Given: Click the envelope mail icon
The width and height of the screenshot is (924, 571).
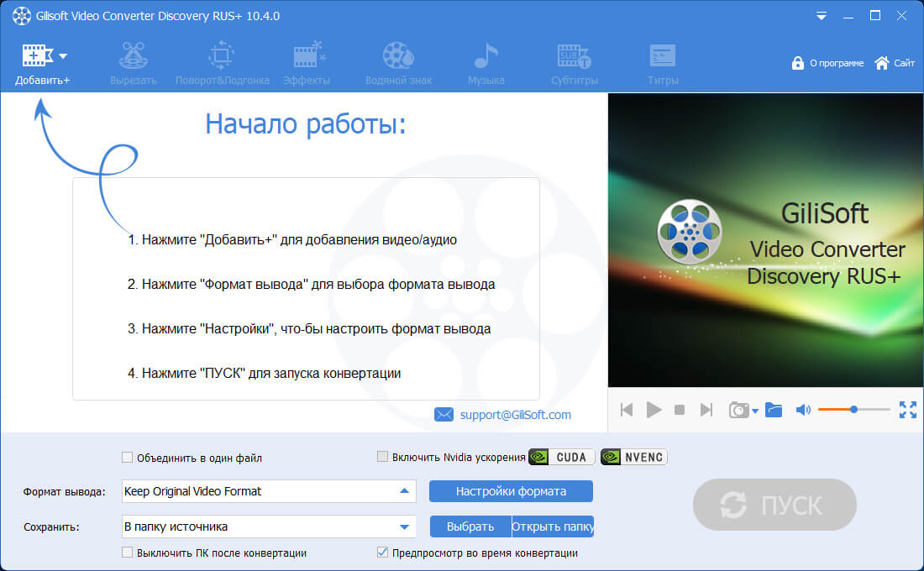Looking at the screenshot, I should click(x=444, y=415).
